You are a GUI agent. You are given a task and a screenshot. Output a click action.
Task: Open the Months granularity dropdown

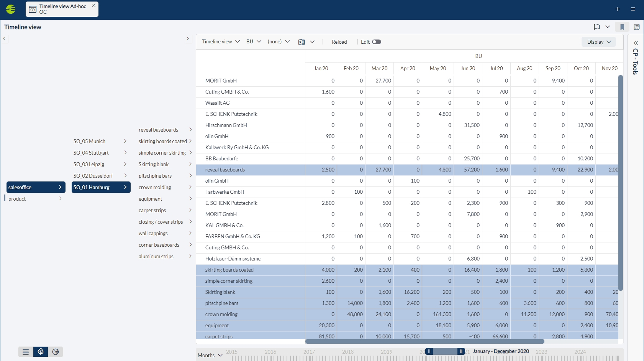coord(210,355)
